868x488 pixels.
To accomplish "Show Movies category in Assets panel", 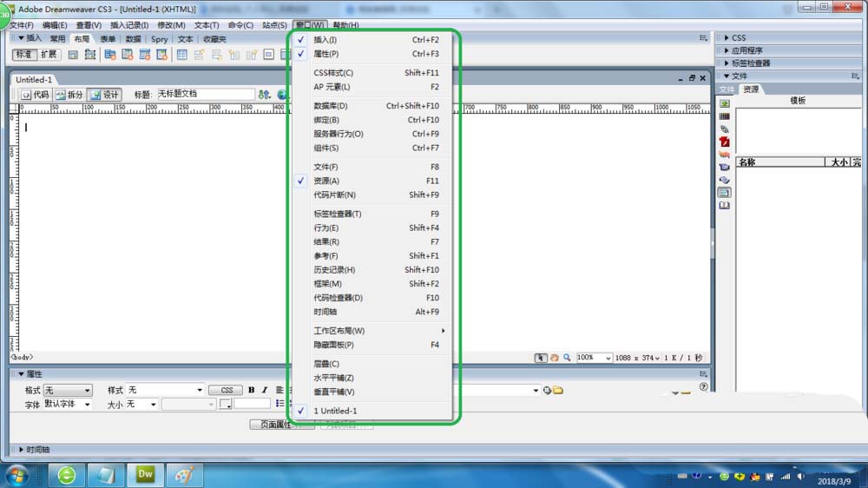I will (x=724, y=168).
